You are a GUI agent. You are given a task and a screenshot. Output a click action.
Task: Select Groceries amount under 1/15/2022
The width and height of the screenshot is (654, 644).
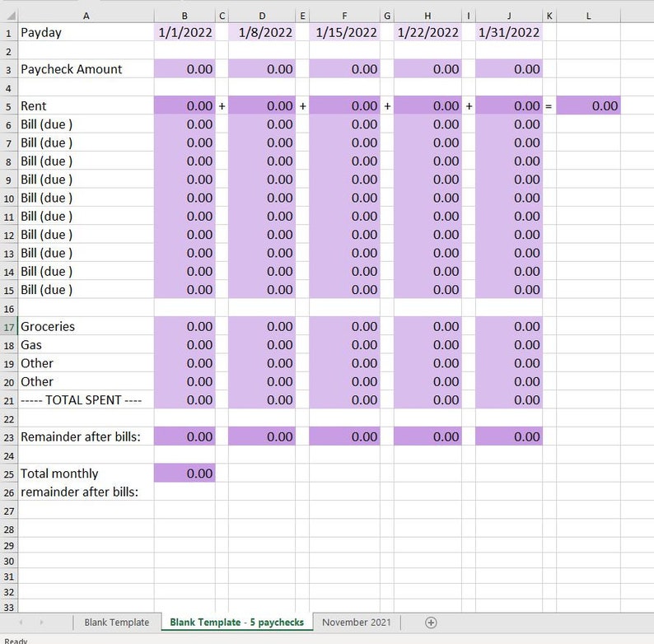[344, 326]
